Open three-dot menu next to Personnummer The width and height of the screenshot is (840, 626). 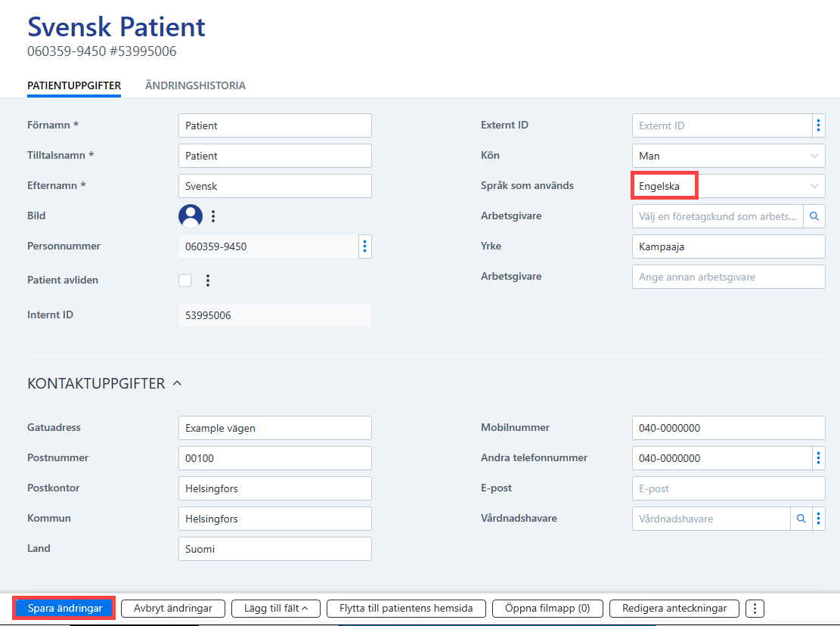click(x=365, y=246)
